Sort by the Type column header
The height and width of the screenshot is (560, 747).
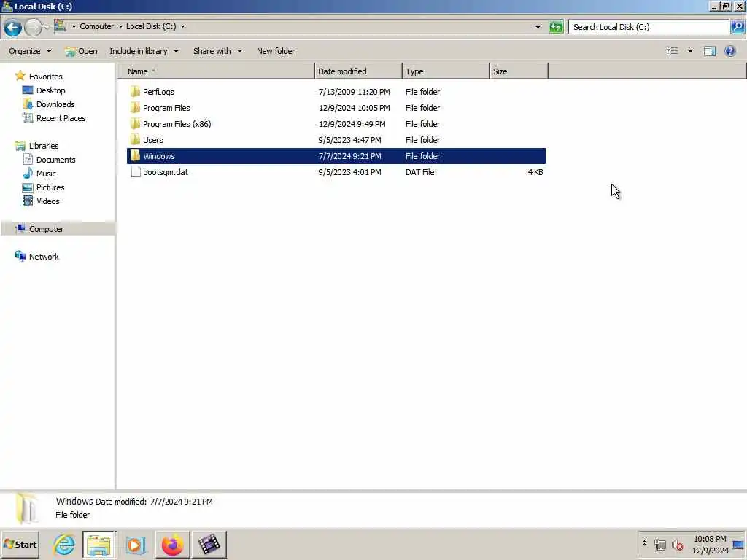(x=446, y=71)
